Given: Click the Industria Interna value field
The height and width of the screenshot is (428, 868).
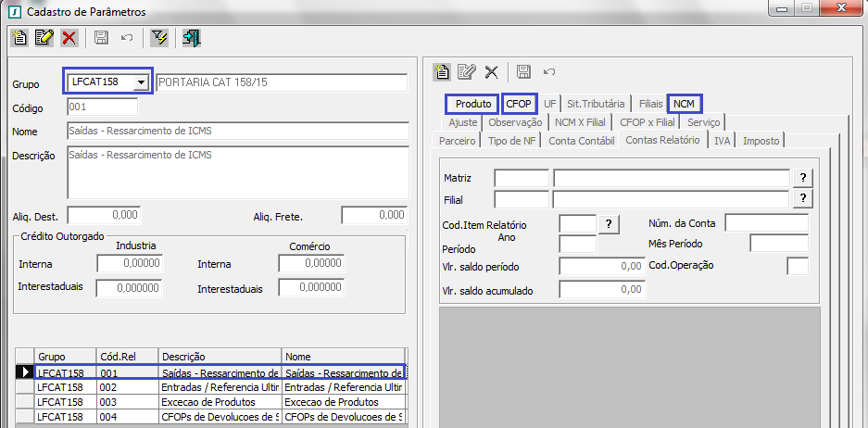Looking at the screenshot, I should click(130, 263).
